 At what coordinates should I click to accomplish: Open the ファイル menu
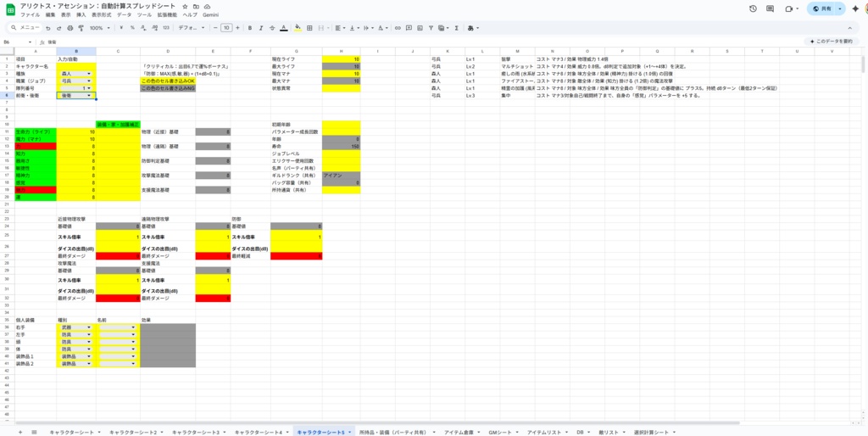pyautogui.click(x=30, y=15)
